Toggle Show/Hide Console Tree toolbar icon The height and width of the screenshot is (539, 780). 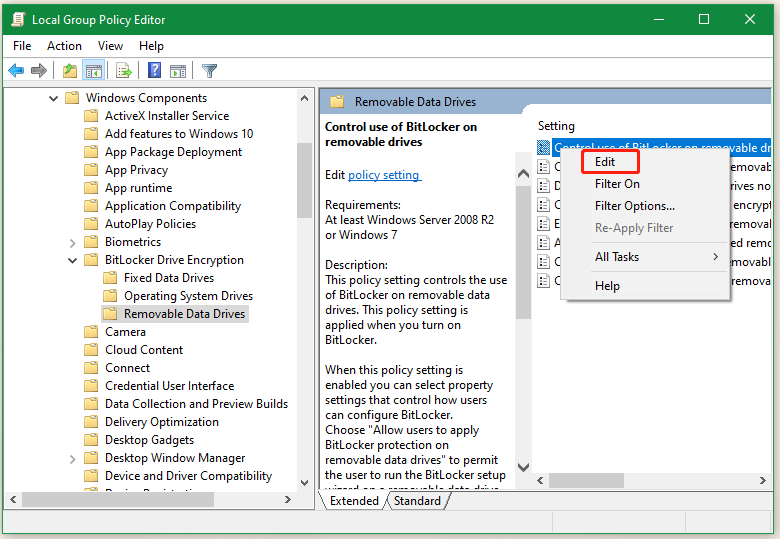[x=94, y=71]
